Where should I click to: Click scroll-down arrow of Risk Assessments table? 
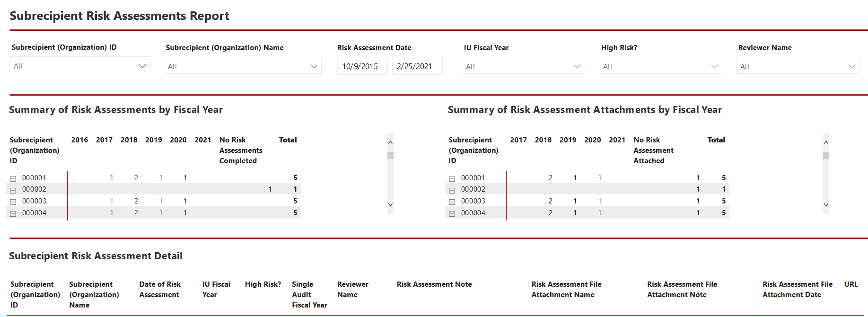[390, 205]
